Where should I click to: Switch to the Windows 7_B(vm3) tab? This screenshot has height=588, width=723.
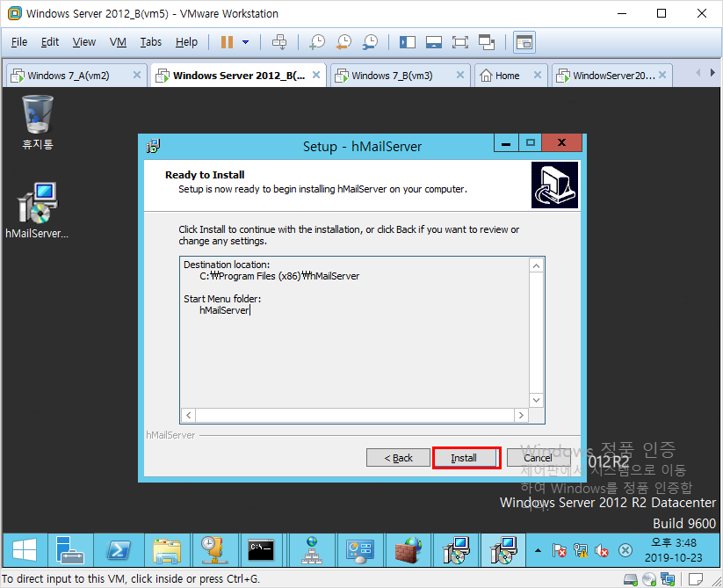pyautogui.click(x=400, y=76)
